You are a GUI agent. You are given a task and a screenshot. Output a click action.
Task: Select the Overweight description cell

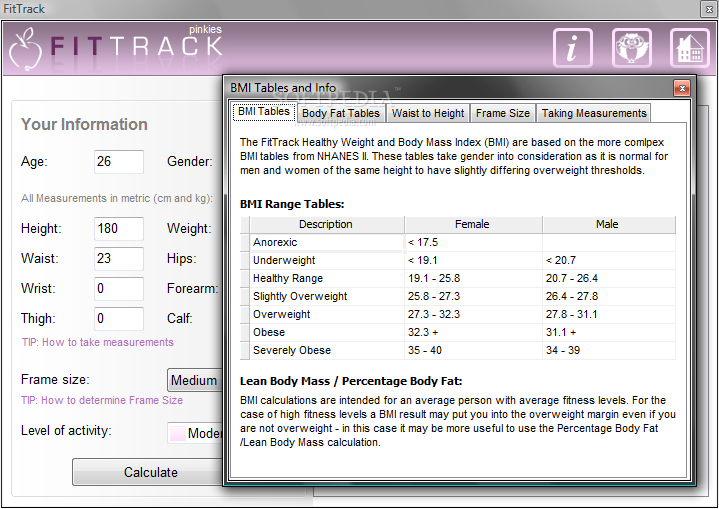pyautogui.click(x=327, y=314)
